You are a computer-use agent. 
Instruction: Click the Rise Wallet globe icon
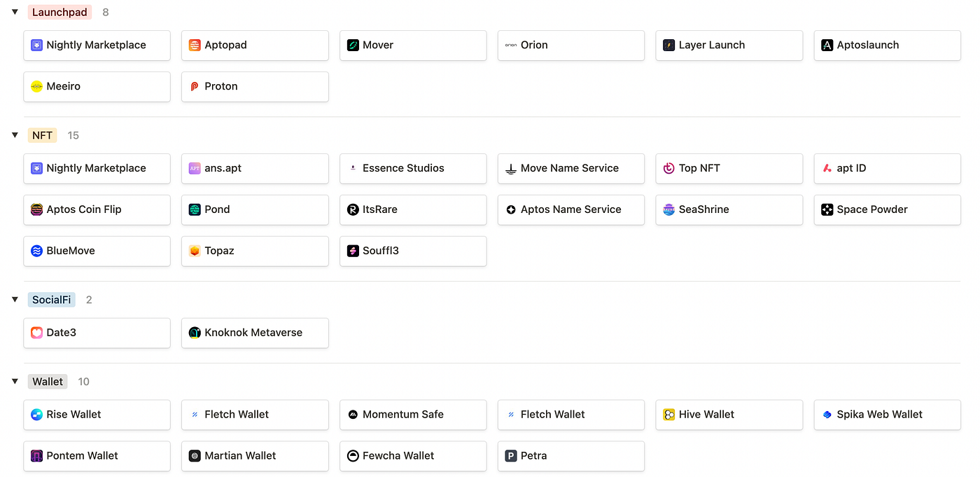point(36,414)
